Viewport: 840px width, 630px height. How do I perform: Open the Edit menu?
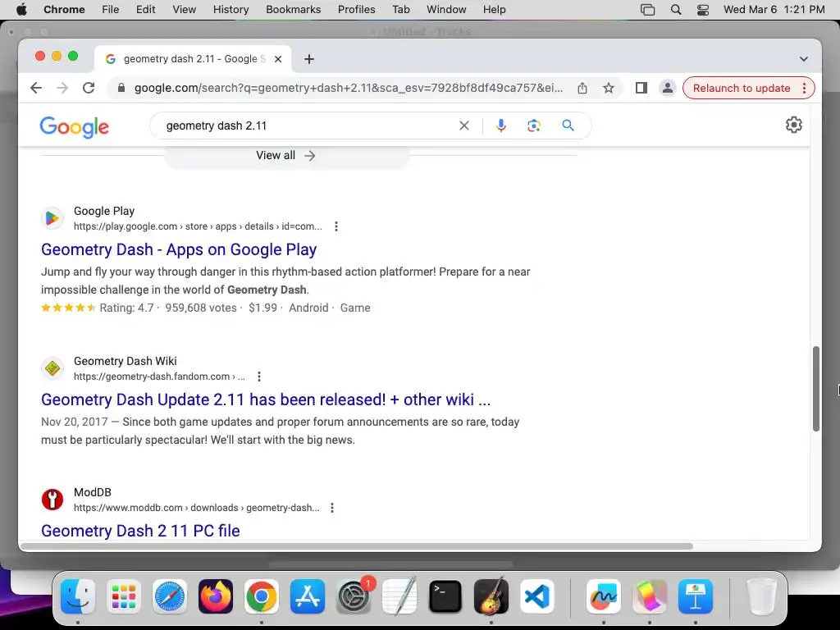click(146, 10)
